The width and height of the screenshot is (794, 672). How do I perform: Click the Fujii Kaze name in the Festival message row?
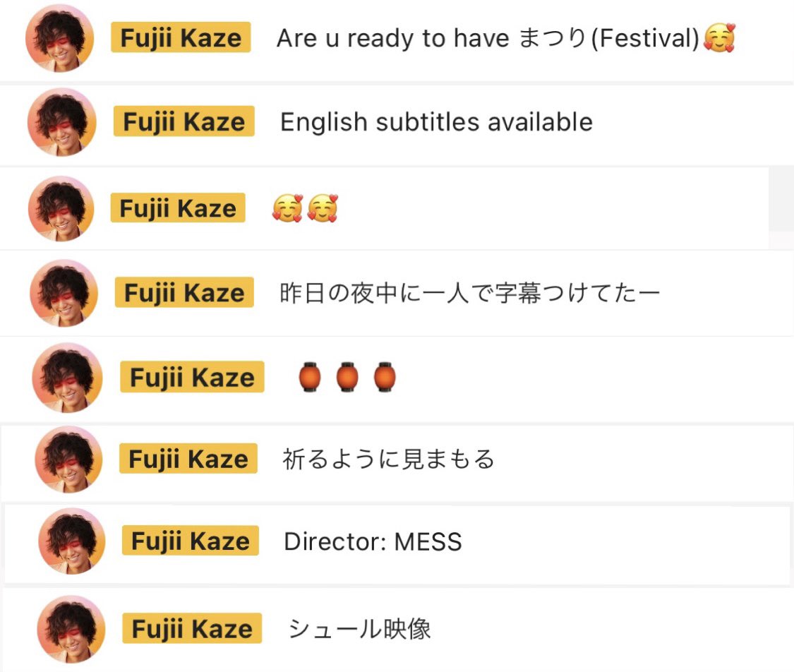[181, 38]
